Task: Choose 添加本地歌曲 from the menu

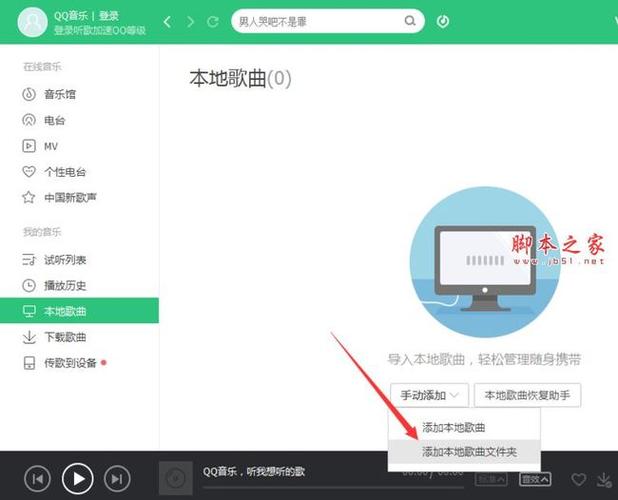Action: tap(464, 428)
